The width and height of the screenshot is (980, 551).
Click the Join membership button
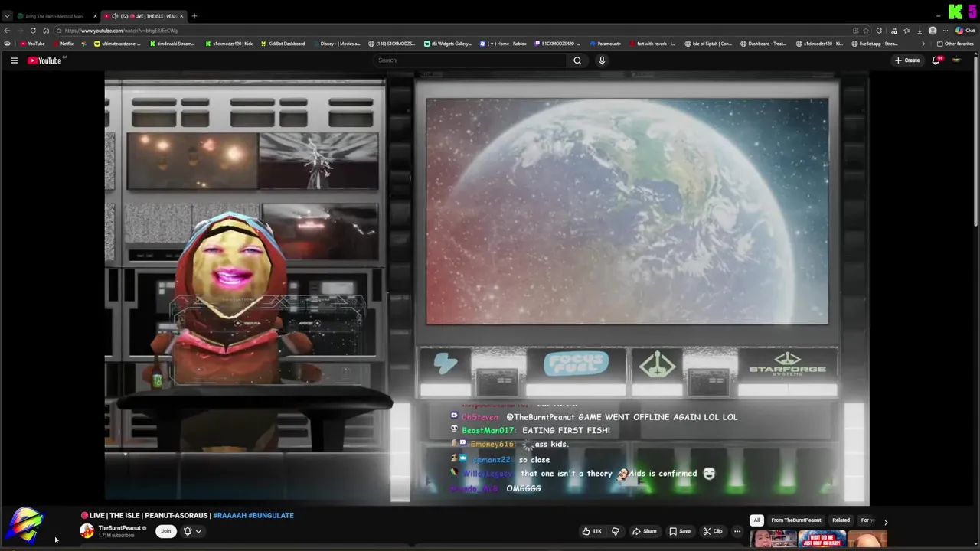tap(166, 531)
